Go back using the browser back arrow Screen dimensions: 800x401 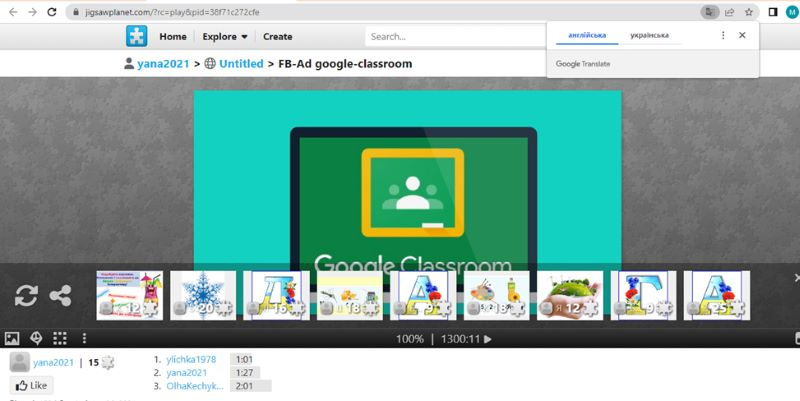click(x=13, y=12)
